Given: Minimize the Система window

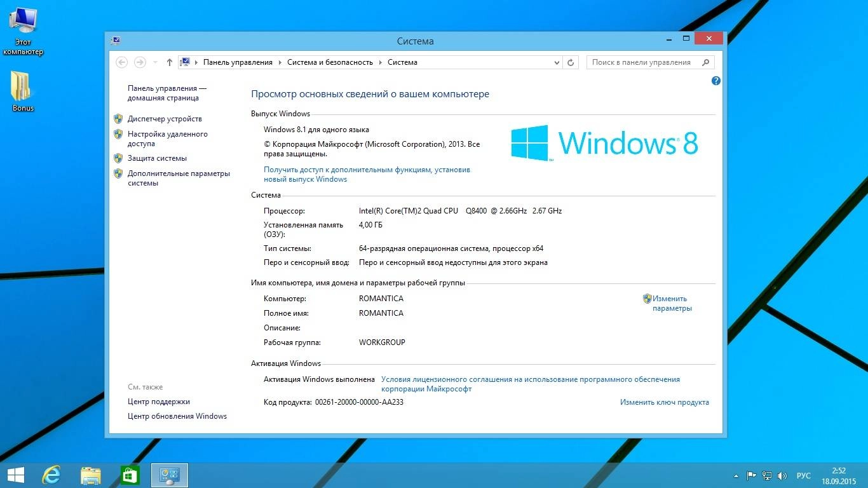Looking at the screenshot, I should [x=668, y=39].
